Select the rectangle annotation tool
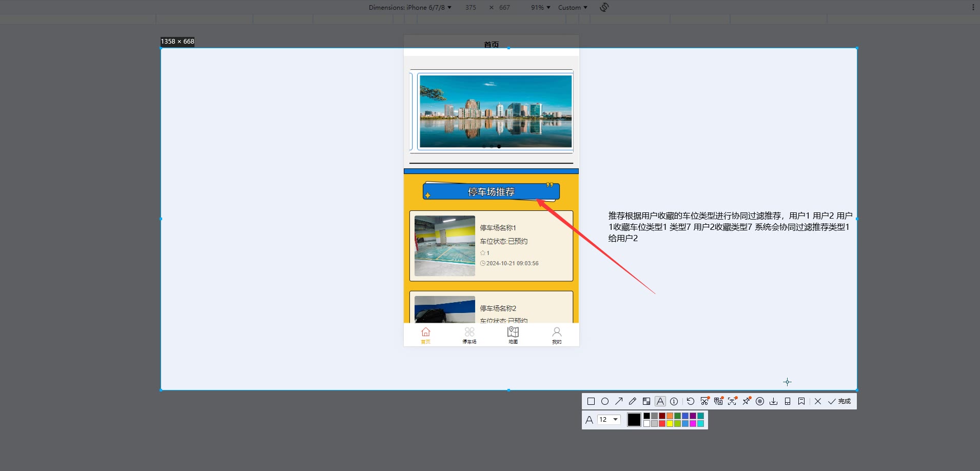980x471 pixels. click(x=591, y=401)
